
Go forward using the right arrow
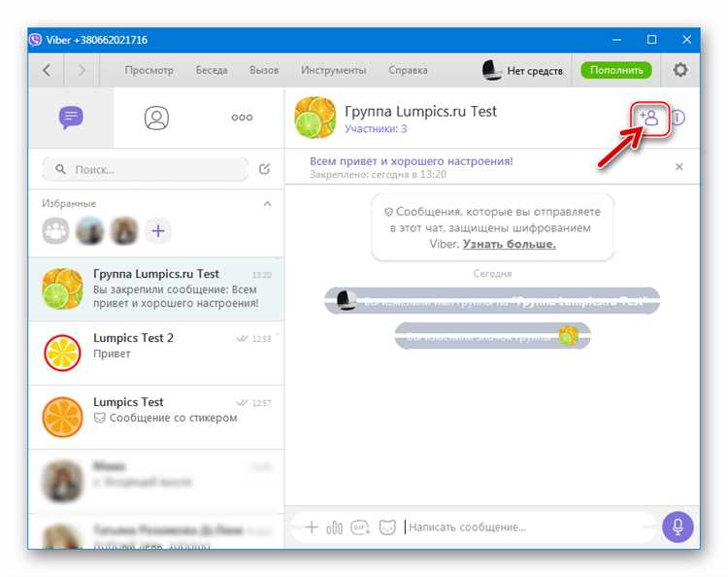click(x=82, y=70)
